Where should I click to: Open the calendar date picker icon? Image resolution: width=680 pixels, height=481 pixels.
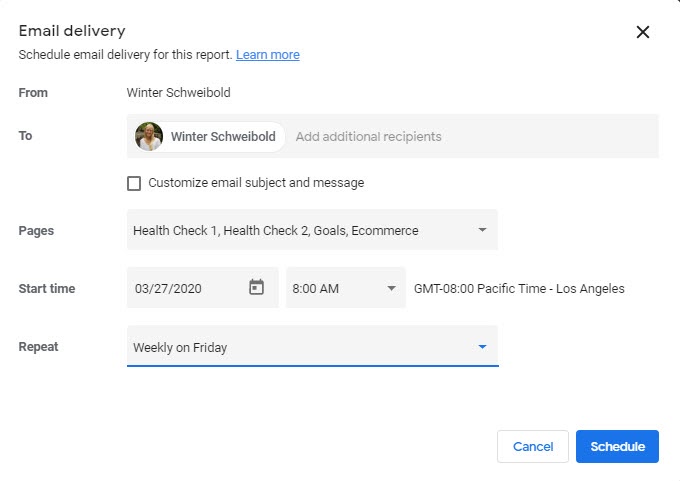pyautogui.click(x=256, y=288)
